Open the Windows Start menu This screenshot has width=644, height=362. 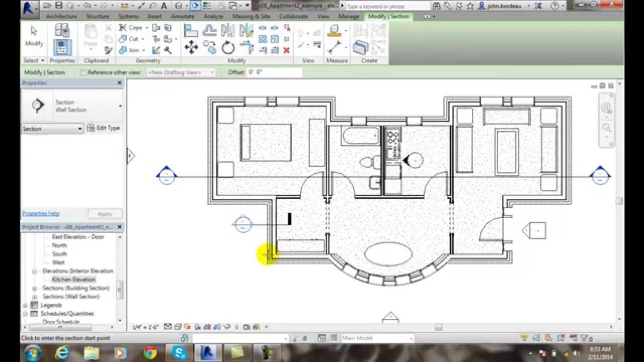pos(32,352)
